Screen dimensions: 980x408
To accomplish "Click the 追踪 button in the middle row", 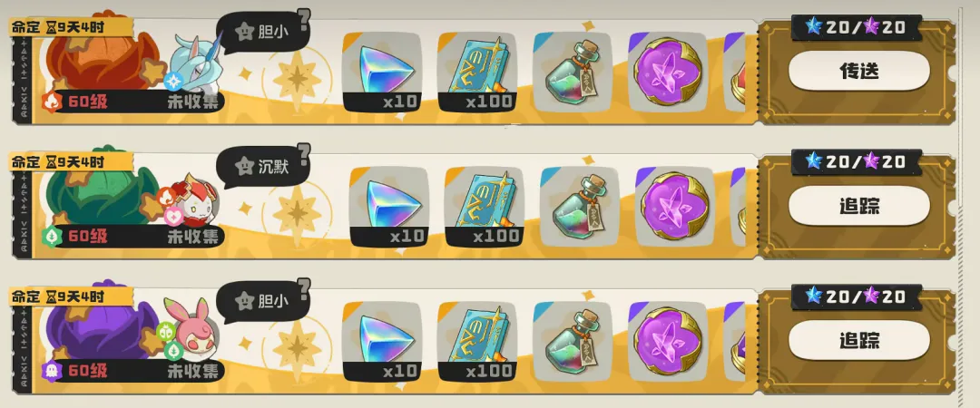I will [859, 206].
